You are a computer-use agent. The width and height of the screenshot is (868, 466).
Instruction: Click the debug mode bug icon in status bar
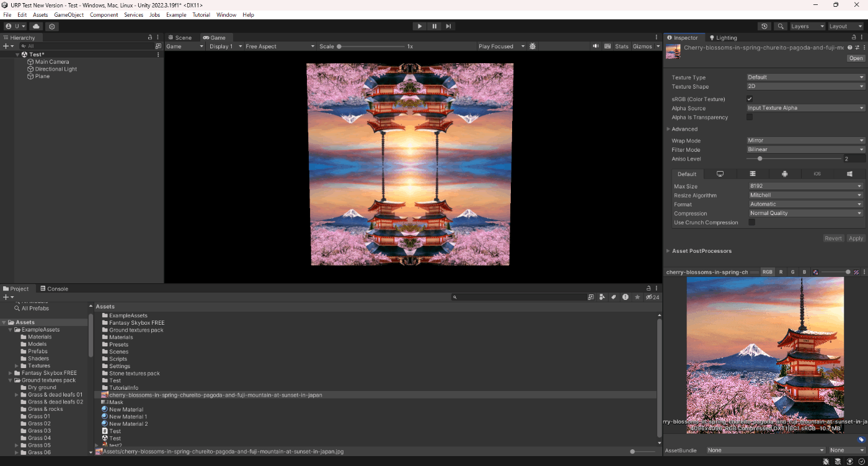pos(826,461)
